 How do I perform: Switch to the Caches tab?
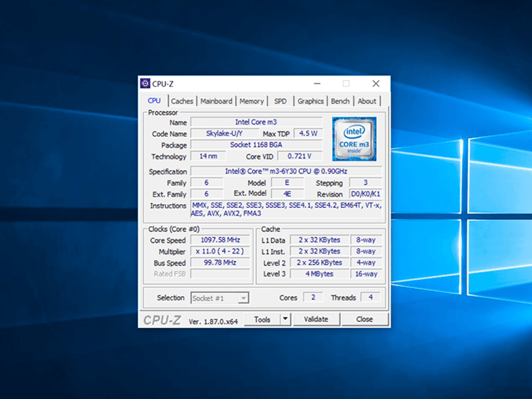pos(182,101)
